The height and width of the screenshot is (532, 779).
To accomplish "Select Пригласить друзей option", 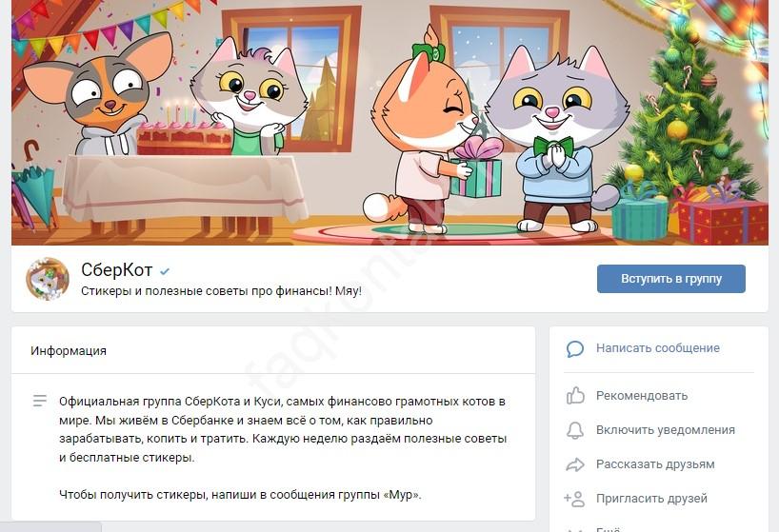I will [651, 499].
